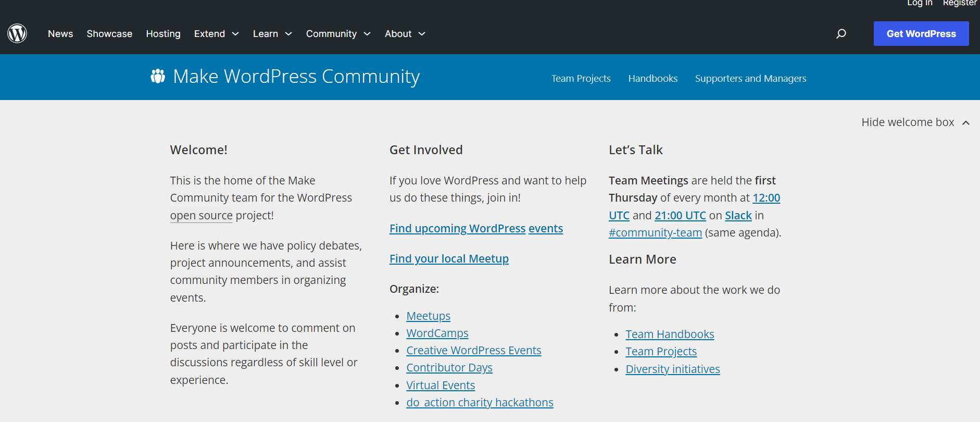Viewport: 980px width, 422px height.
Task: Click the Register link
Action: click(960, 3)
